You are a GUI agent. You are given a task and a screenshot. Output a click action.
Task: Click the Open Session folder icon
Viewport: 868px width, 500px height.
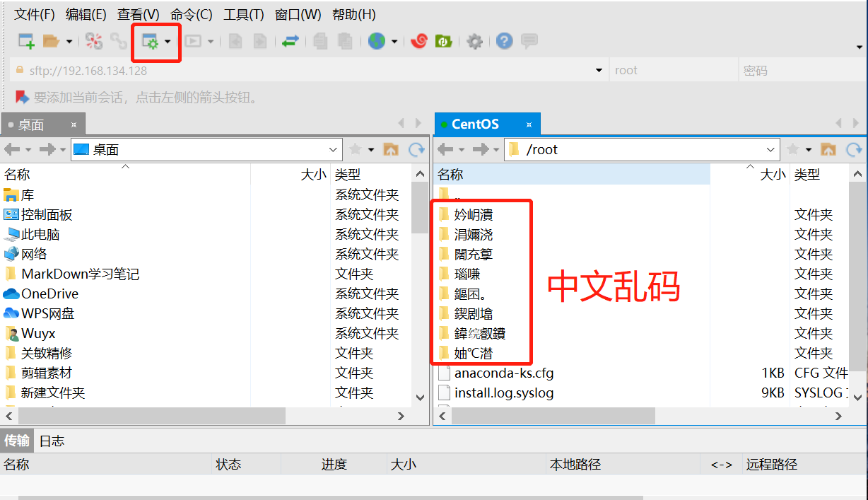coord(51,41)
